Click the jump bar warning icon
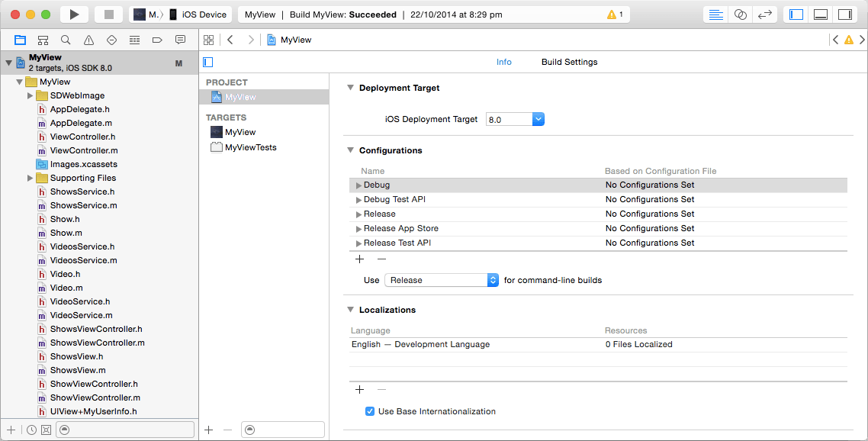The width and height of the screenshot is (868, 441). [x=849, y=40]
